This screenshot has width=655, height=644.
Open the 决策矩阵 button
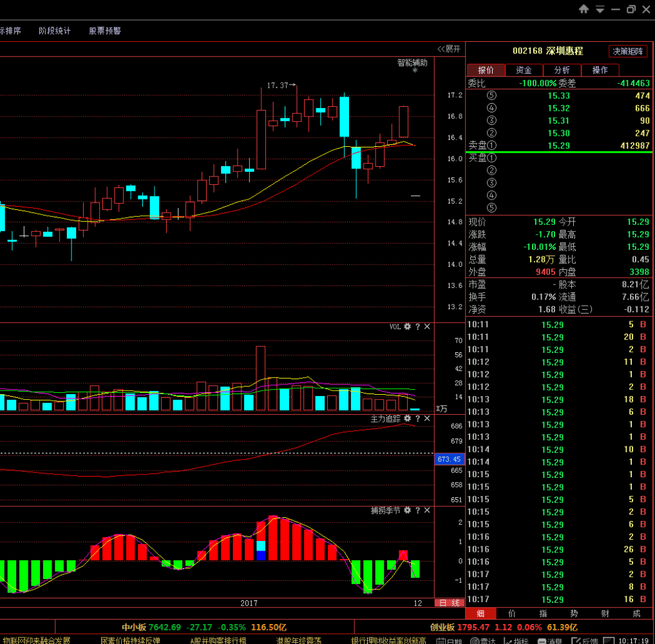627,52
